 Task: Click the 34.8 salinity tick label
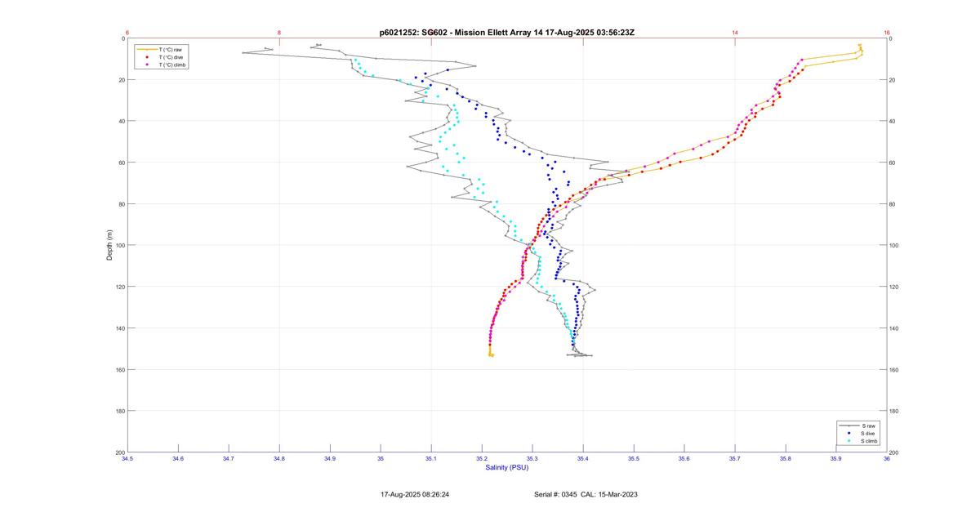(279, 458)
